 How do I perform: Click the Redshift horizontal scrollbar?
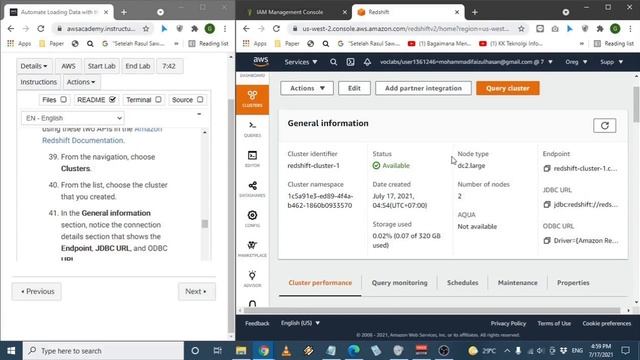432,310
